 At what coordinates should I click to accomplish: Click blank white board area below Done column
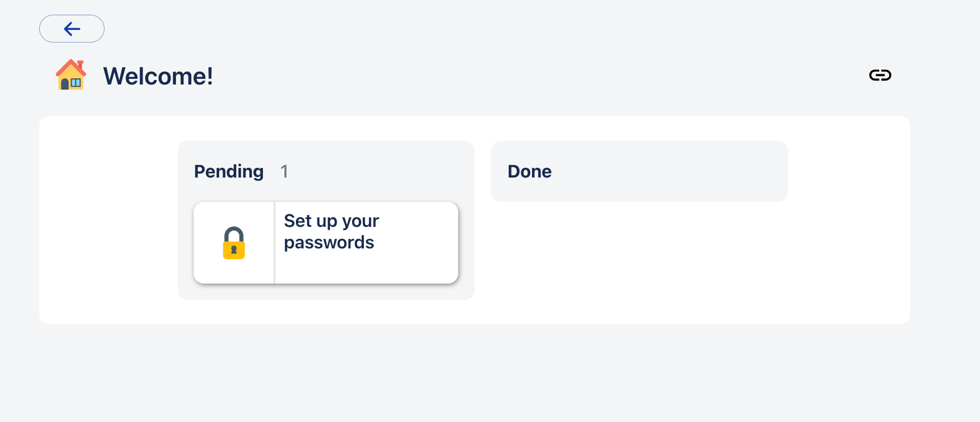tap(639, 261)
